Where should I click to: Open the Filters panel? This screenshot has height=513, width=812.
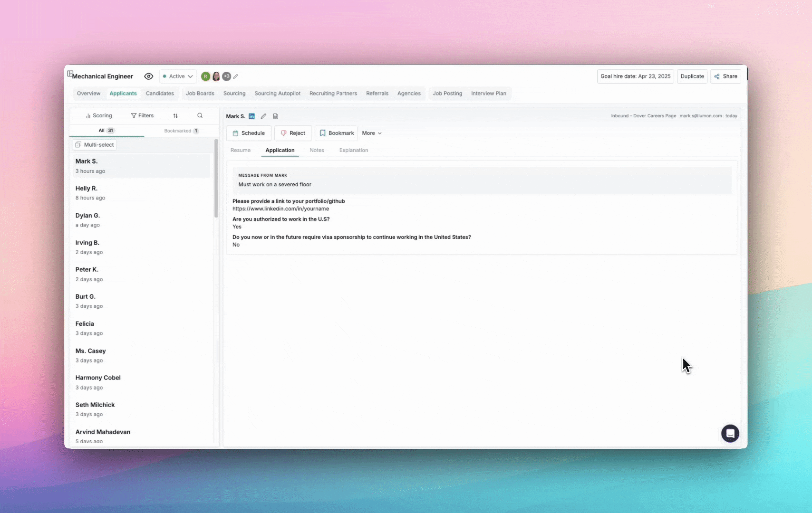click(142, 116)
